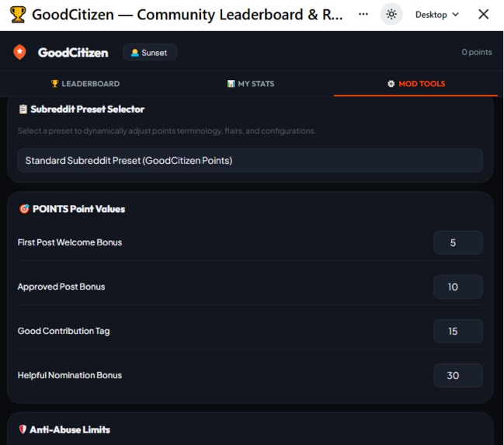Screen dimensions: 504x445
Task: Open the Standard Subreddit Preset dropdown
Action: 250,161
